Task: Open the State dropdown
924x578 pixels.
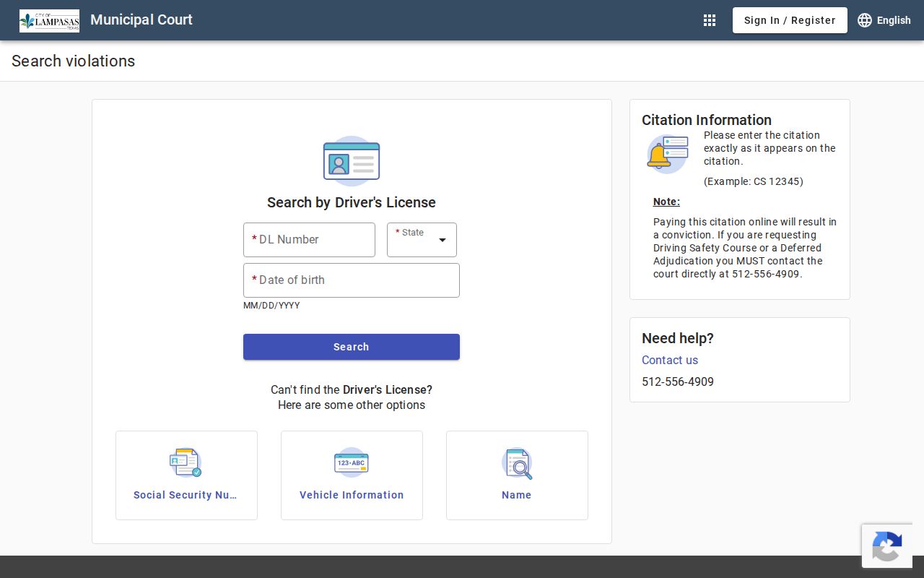Action: pos(422,240)
